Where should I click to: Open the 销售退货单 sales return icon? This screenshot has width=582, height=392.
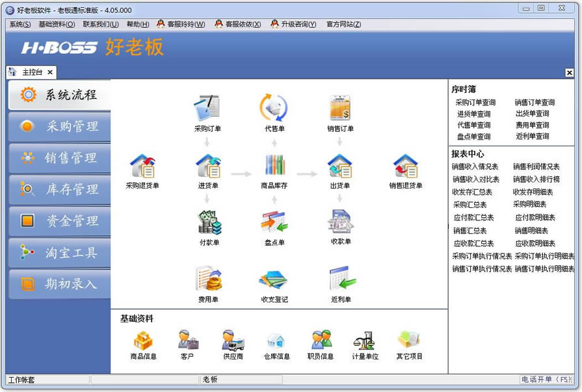click(405, 166)
